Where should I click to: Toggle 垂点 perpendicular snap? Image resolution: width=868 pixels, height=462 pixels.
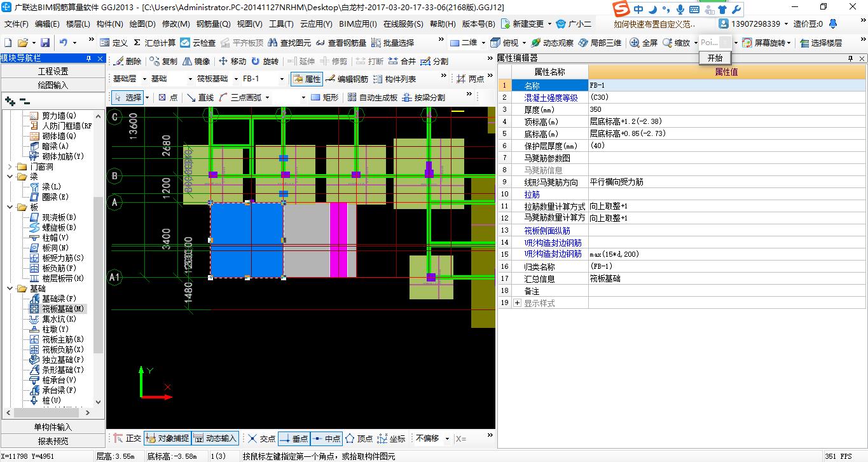294,438
